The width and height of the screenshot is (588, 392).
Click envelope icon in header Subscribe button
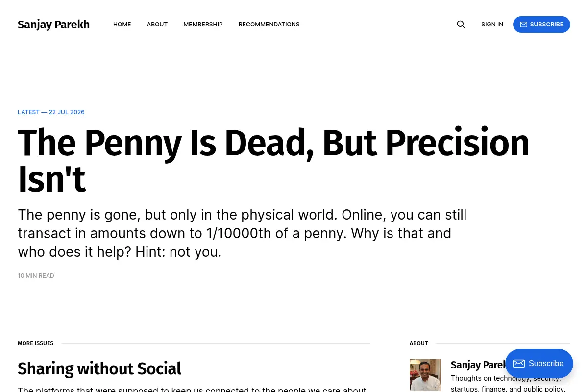pos(524,24)
